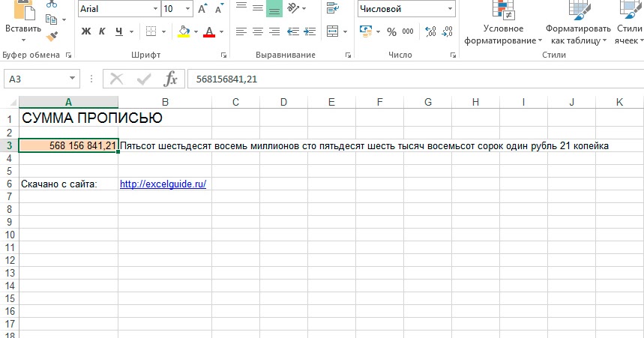This screenshot has height=338, width=644.
Task: Open the Name Box A3 dropdown arrow
Action: (72, 79)
